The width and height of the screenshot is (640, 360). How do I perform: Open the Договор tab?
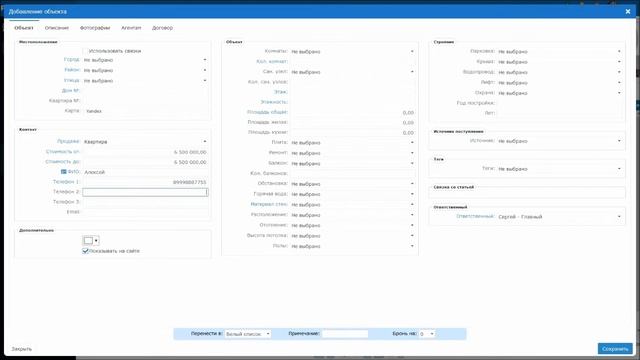162,28
